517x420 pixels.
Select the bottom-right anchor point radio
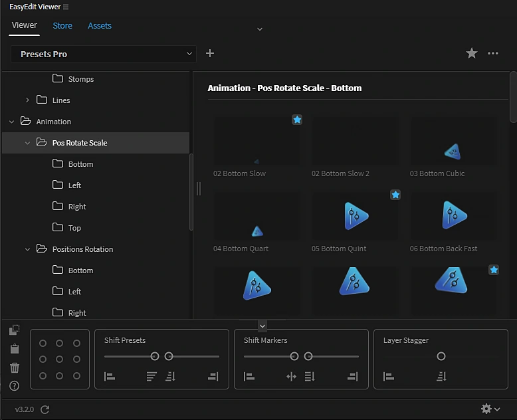pos(76,376)
